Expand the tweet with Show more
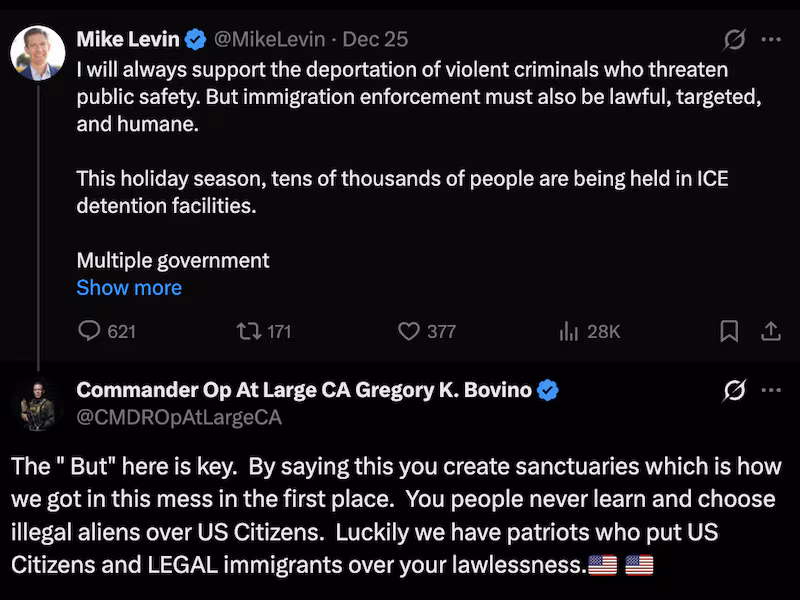Image resolution: width=800 pixels, height=600 pixels. 129,287
